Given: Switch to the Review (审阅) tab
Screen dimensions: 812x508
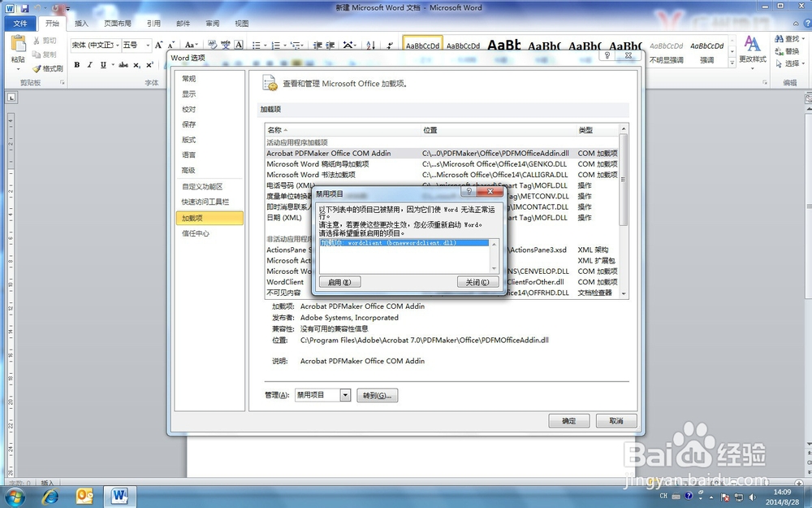Looking at the screenshot, I should coord(212,24).
